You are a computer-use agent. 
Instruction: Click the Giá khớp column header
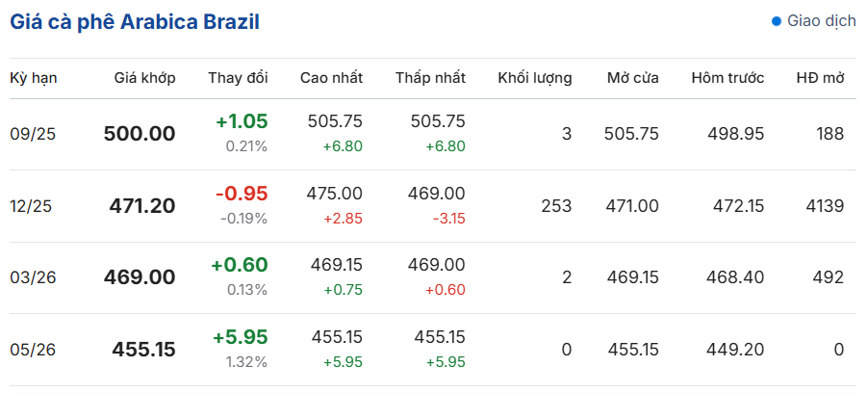(145, 78)
